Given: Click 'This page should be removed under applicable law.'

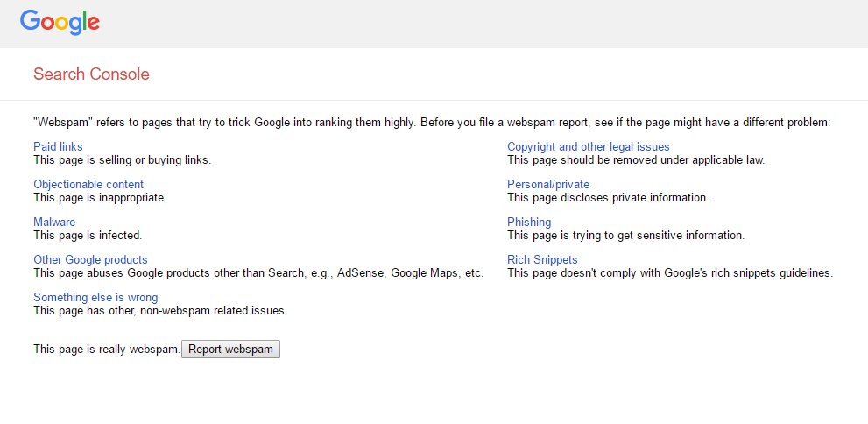Looking at the screenshot, I should (636, 160).
